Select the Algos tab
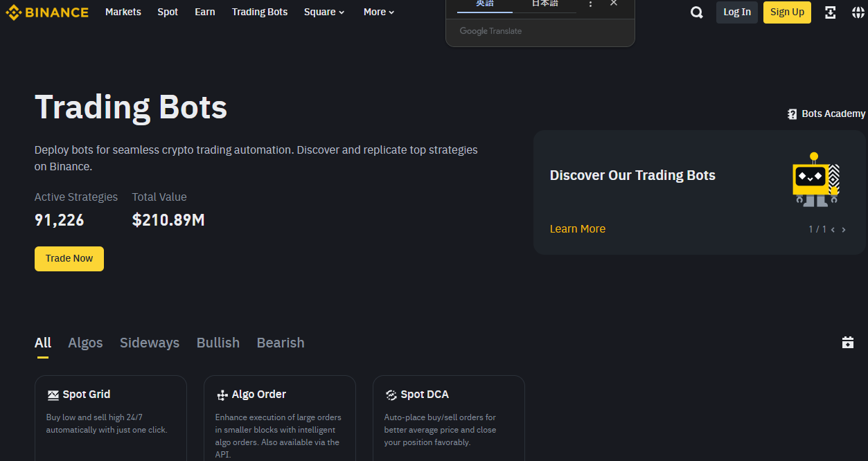Screen dimensions: 868x461 (85, 343)
